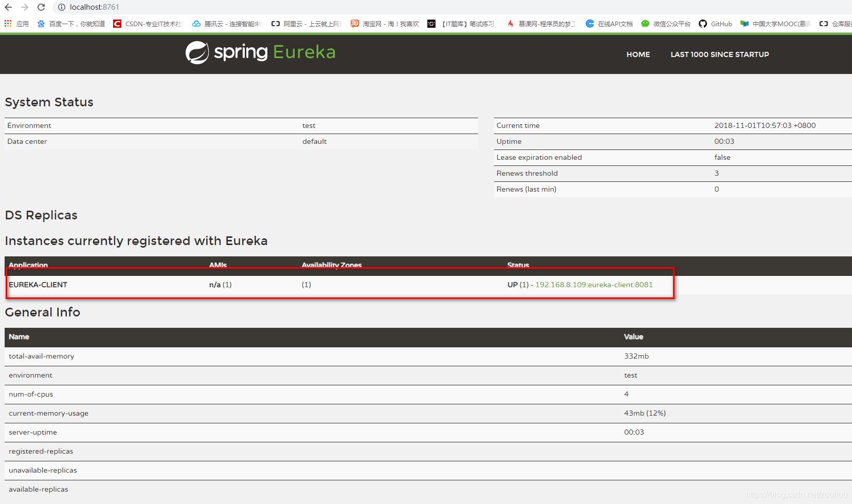
Task: Open the 在线API文档 bookmark
Action: 609,24
